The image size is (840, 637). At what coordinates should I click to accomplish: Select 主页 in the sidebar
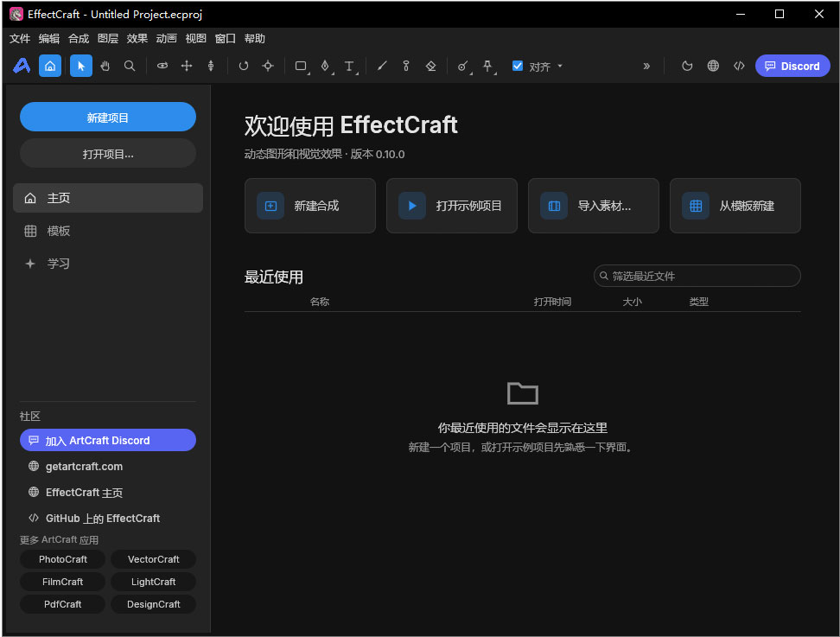tap(108, 198)
